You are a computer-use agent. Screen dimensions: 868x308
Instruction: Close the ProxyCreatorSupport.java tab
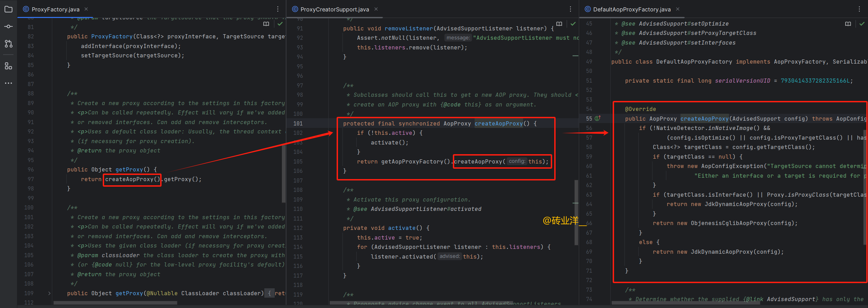(376, 9)
